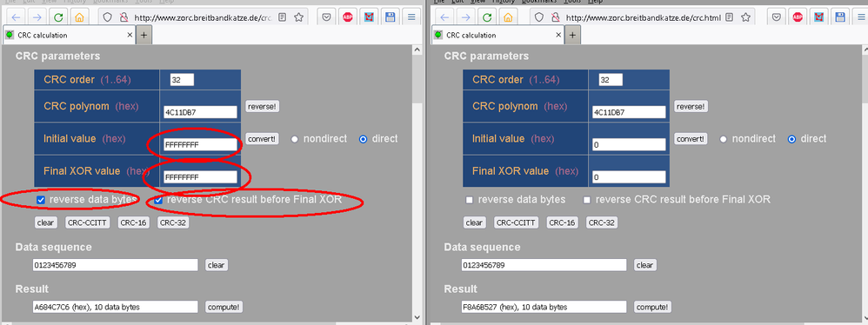Click convert! button in left window

(263, 139)
